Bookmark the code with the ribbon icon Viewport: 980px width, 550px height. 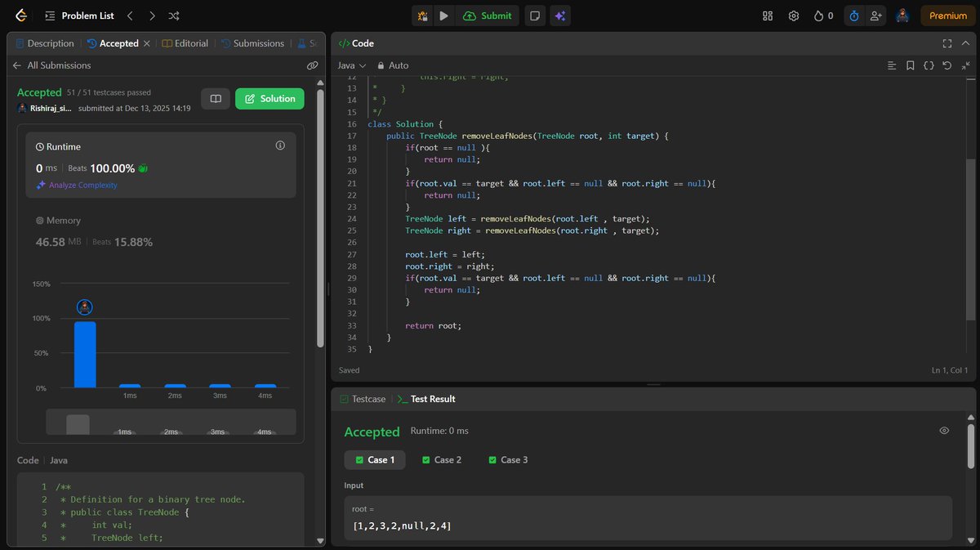click(x=910, y=65)
